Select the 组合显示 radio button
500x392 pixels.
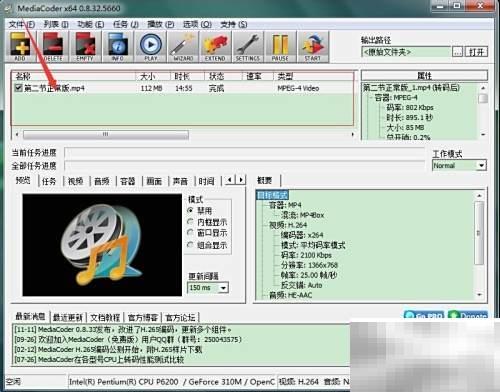coord(190,245)
